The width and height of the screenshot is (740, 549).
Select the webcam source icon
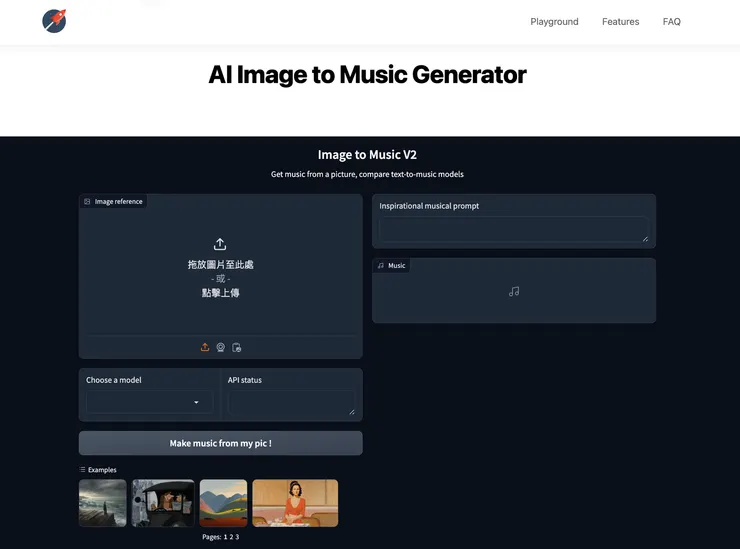click(220, 347)
